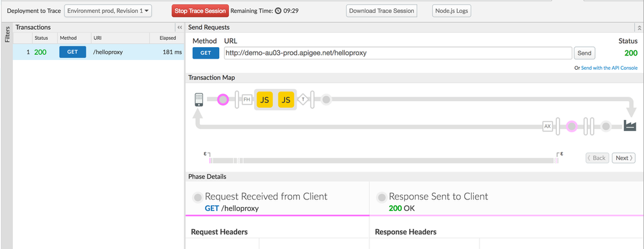The image size is (644, 249).
Task: Stop the trace session
Action: pos(200,11)
